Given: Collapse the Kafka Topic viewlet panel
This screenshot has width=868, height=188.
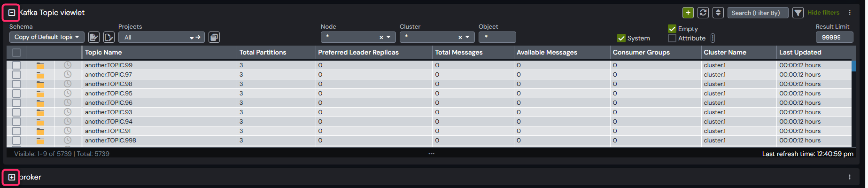Looking at the screenshot, I should pos(12,13).
